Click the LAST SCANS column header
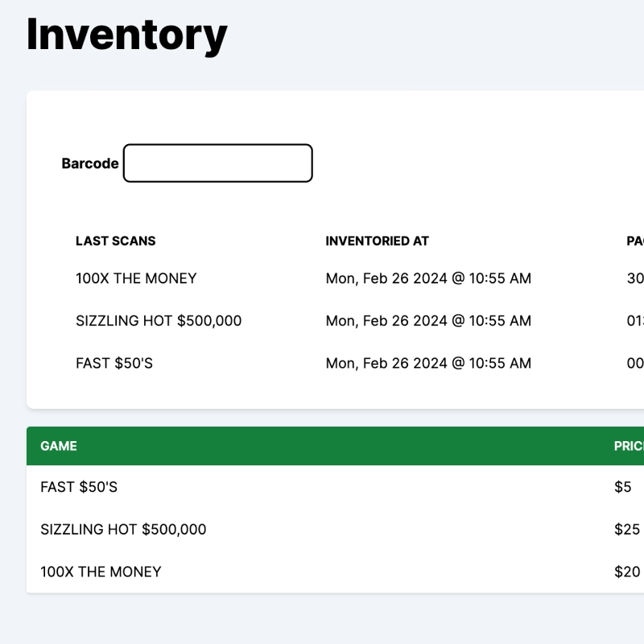The height and width of the screenshot is (644, 644). coord(116,241)
